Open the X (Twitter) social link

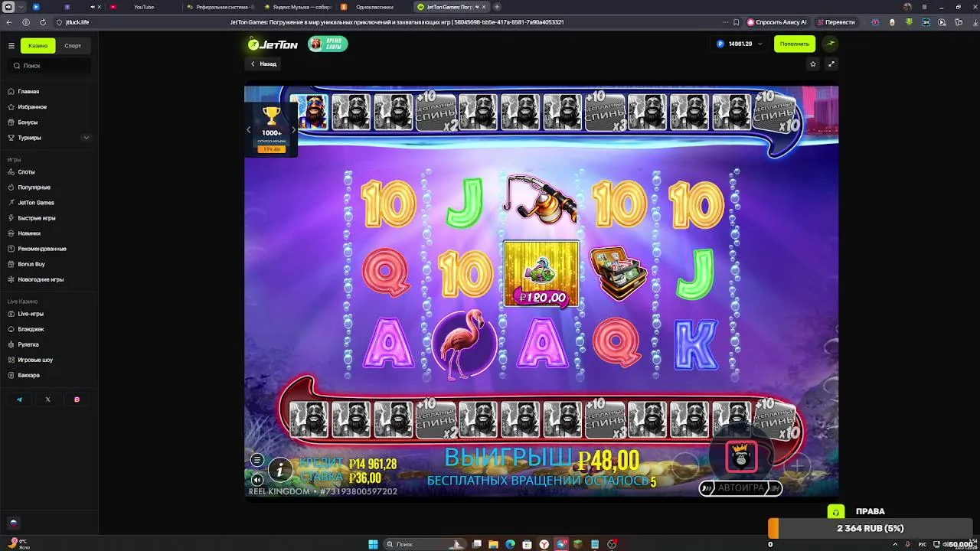coord(47,399)
